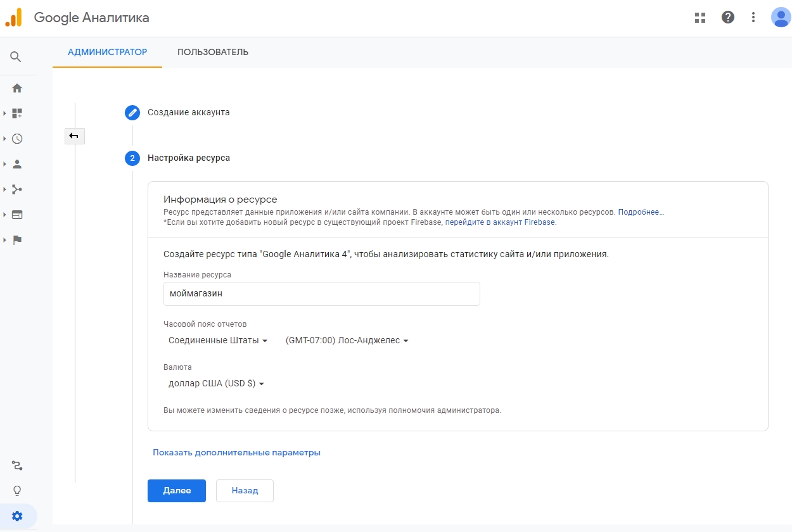This screenshot has width=792, height=532.
Task: Open the доллар США (USD $) currency dropdown
Action: (x=216, y=383)
